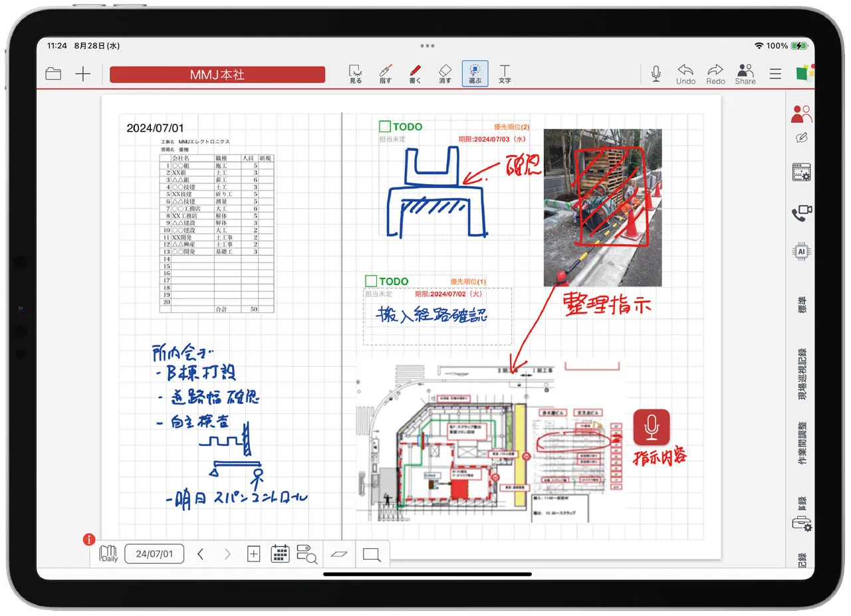851x616 pixels.
Task: Open the tag search icon in the bottom bar
Action: click(x=306, y=554)
